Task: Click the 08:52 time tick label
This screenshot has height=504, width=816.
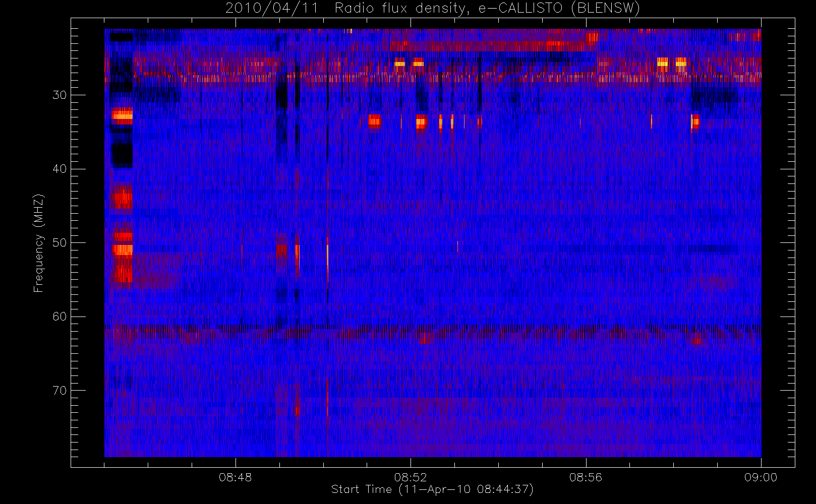Action: pyautogui.click(x=411, y=477)
